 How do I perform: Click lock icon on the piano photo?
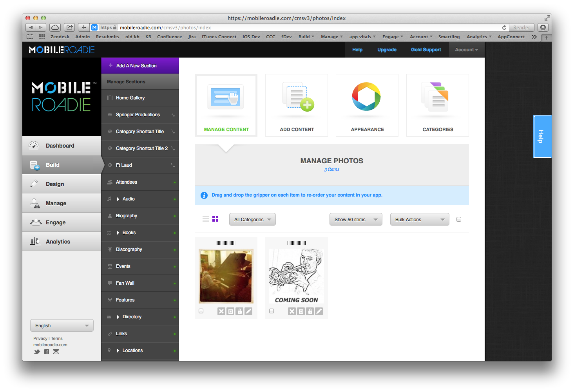coord(239,311)
